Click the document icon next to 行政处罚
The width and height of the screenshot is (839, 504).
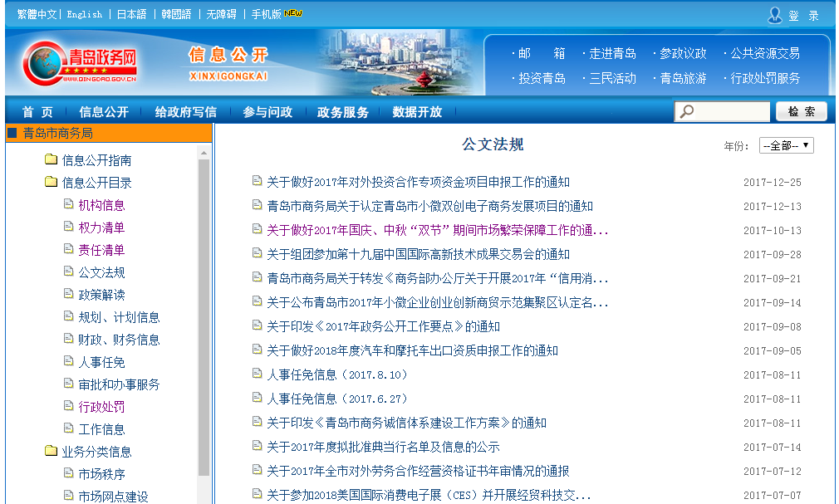[x=69, y=407]
